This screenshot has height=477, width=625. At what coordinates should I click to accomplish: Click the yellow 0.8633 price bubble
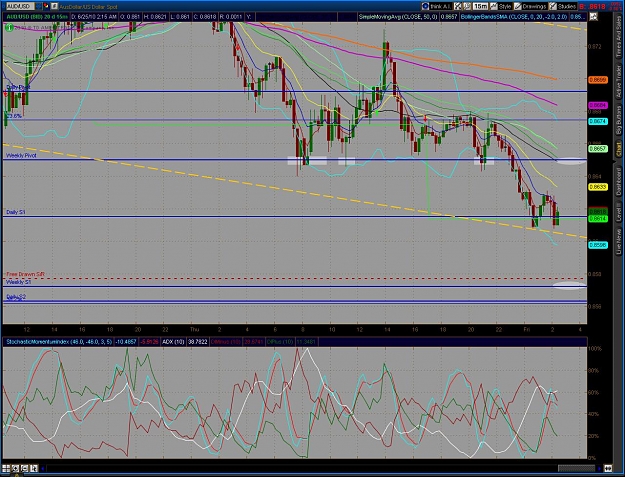coord(598,186)
